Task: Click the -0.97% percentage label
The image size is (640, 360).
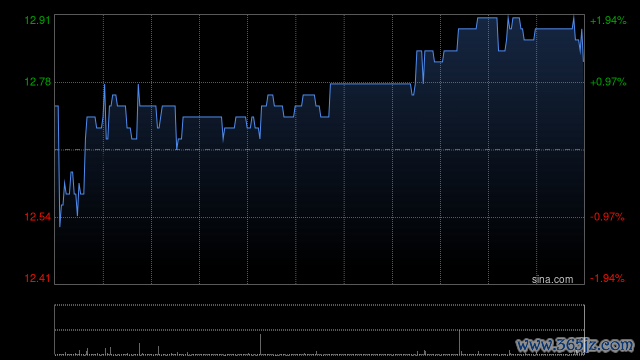Action: (x=607, y=217)
